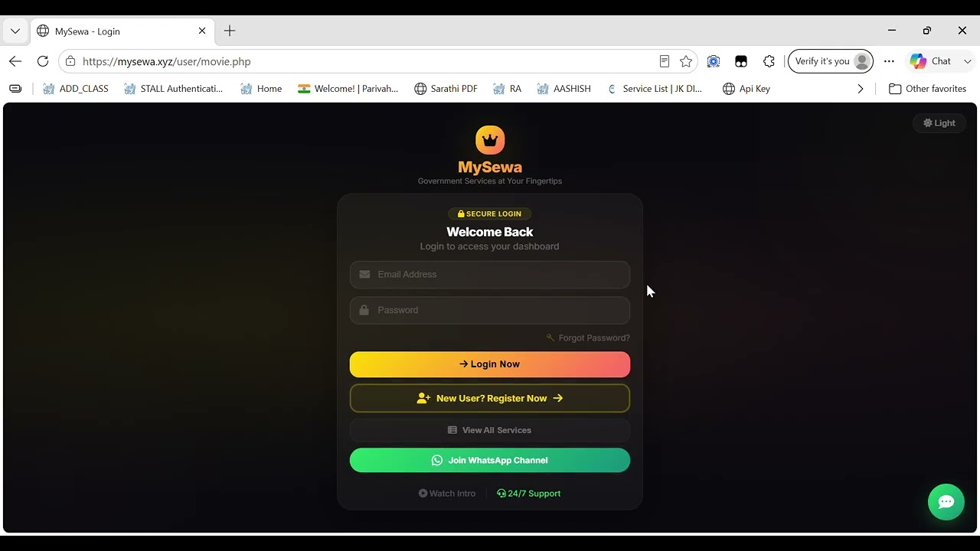Go back with the browser back arrow

pos(15,61)
